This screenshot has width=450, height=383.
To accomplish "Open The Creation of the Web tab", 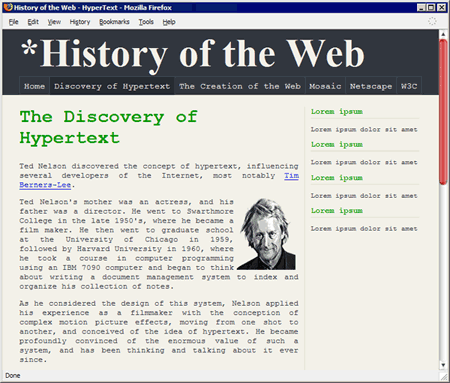I will click(240, 86).
